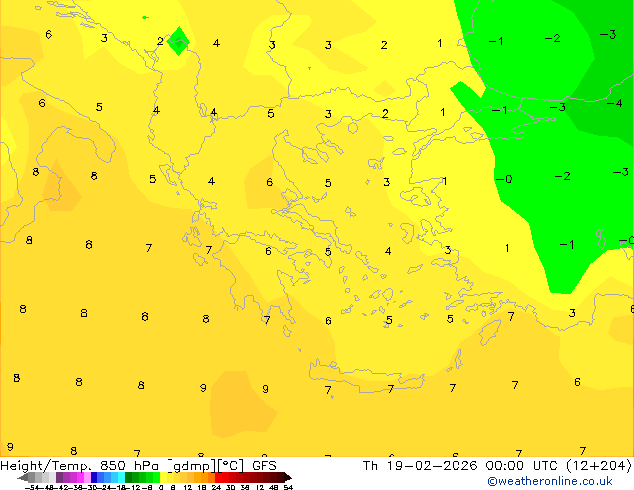Image resolution: width=634 pixels, height=490 pixels.
Task: Click the yellow 0°C swatch in the legend
Action: (x=163, y=477)
